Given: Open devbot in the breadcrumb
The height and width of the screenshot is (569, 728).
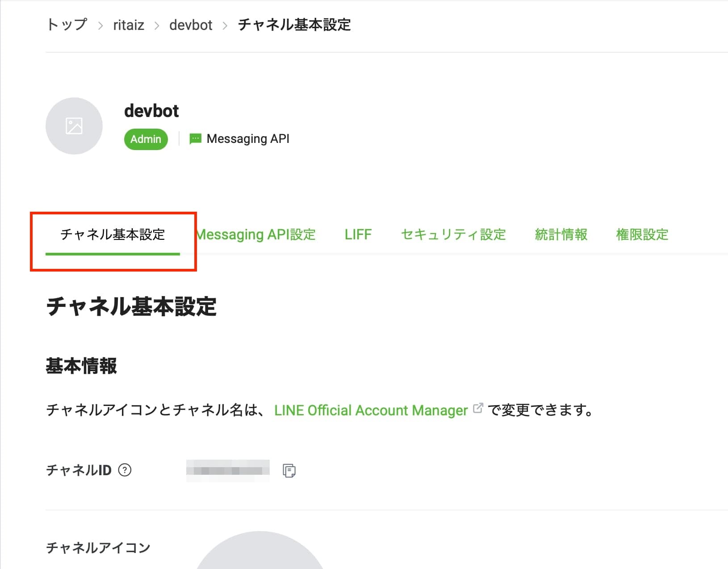Looking at the screenshot, I should click(x=191, y=25).
